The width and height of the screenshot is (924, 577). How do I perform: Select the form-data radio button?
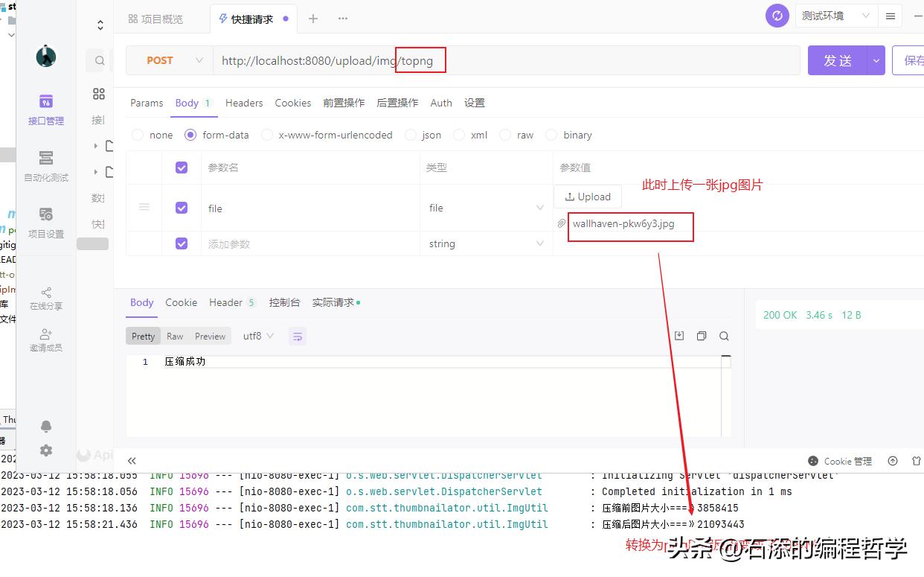(191, 135)
